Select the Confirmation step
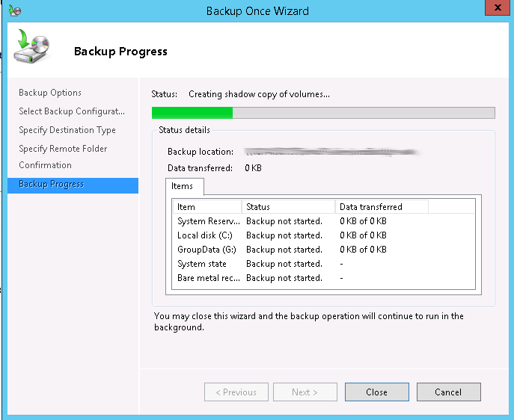The width and height of the screenshot is (514, 420). [x=45, y=165]
